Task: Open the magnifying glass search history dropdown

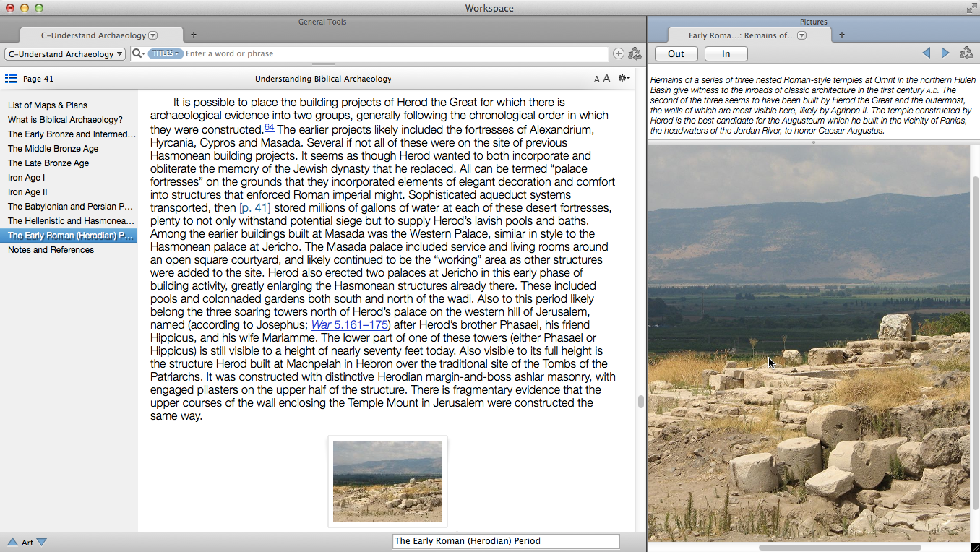Action: (139, 54)
